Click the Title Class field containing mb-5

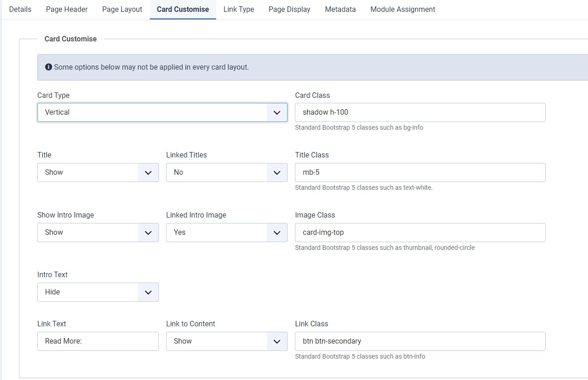pyautogui.click(x=420, y=172)
